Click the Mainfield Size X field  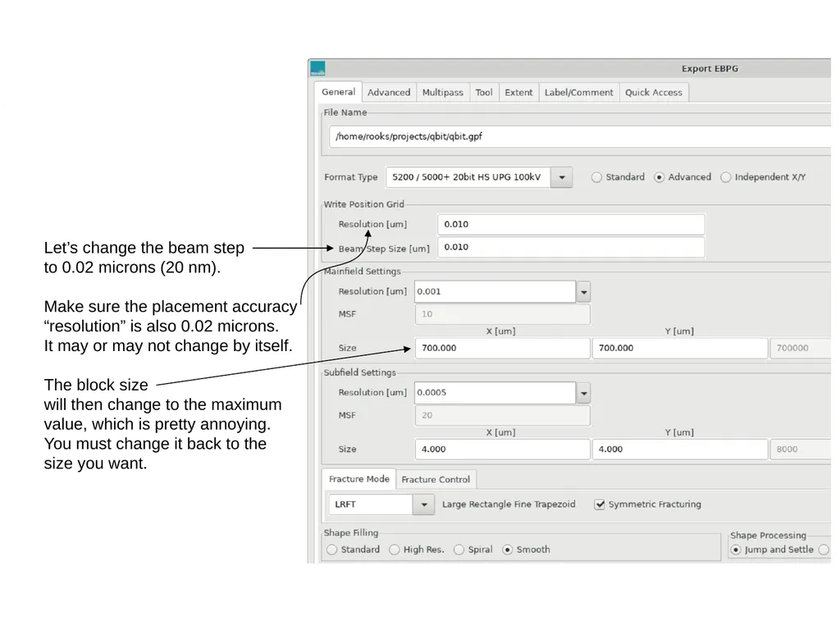coord(502,348)
